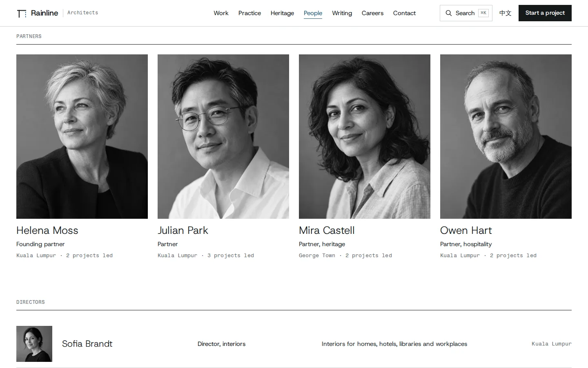Click 'Kuala Lumpur · 3 projects led'
Viewport: 588px width, 368px height.
tap(206, 256)
